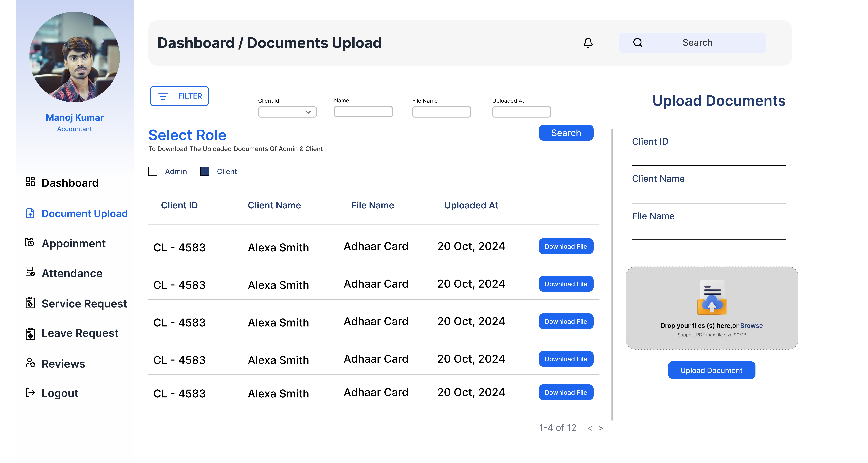Uncheck the Client role checkbox

click(205, 172)
